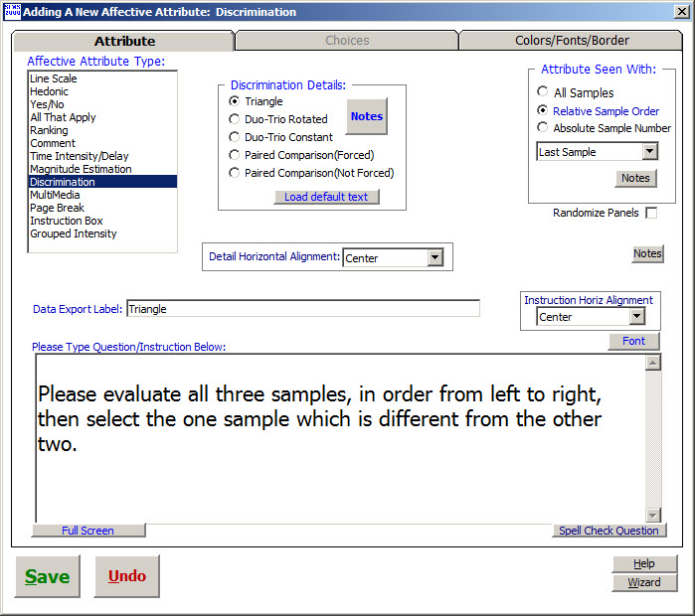Enable the Randomize Panels checkbox
Screen dimensions: 695x616
651,213
